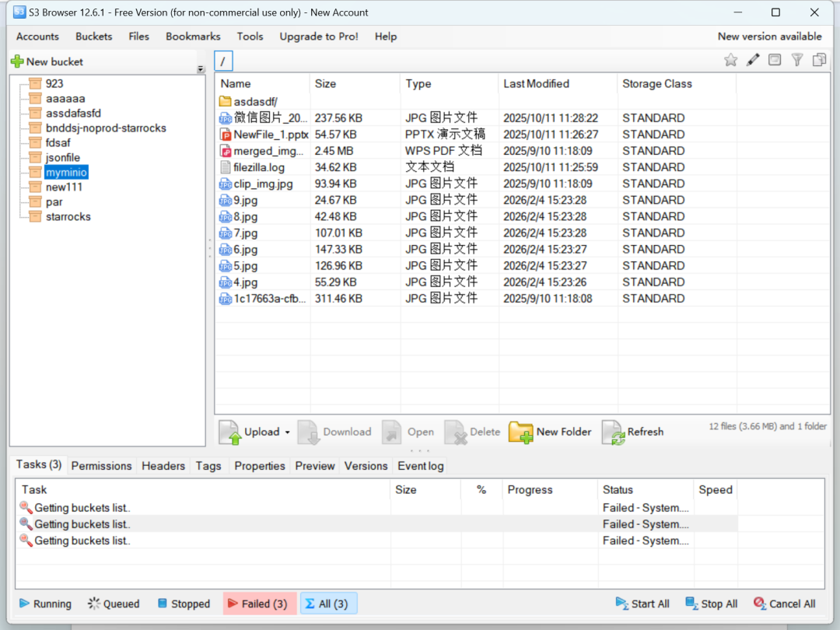Open the bucket panel options dropdown

[x=201, y=69]
